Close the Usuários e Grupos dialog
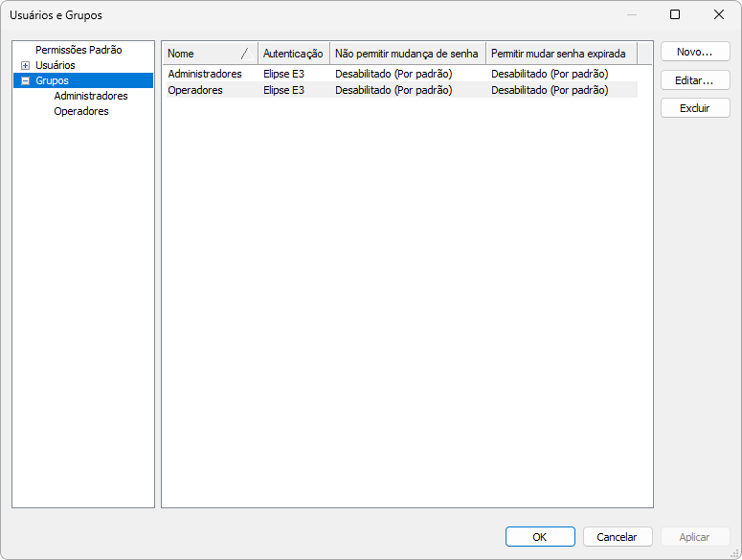742x560 pixels. coord(719,14)
